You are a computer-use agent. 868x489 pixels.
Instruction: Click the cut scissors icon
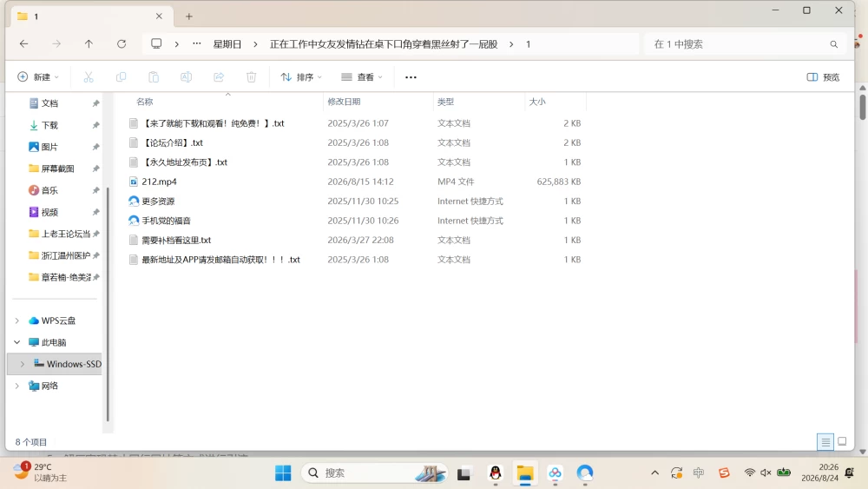click(89, 77)
